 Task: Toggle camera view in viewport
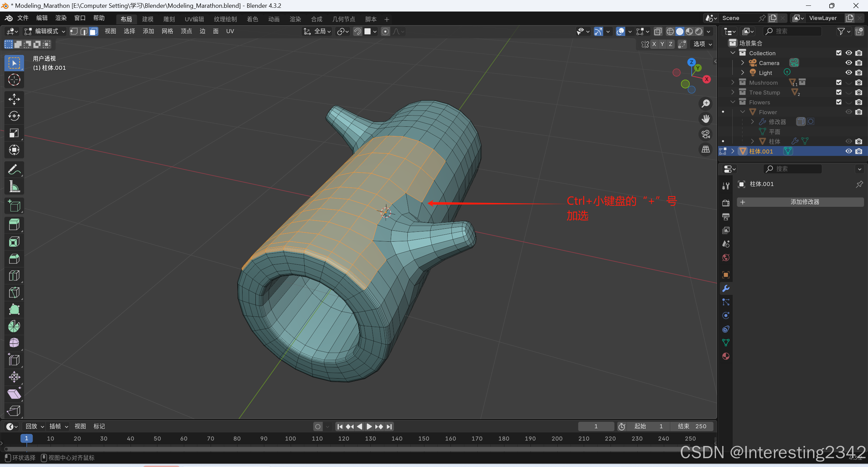point(706,134)
